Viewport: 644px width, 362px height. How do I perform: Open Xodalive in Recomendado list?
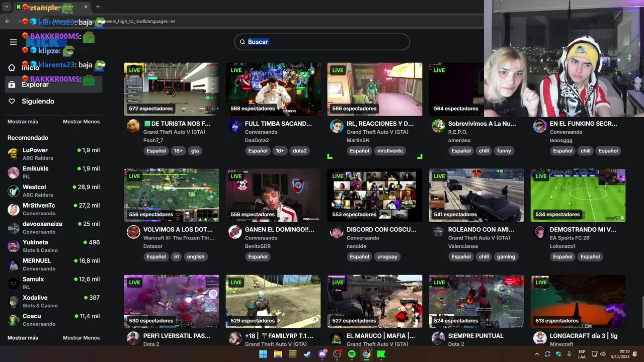[54, 301]
